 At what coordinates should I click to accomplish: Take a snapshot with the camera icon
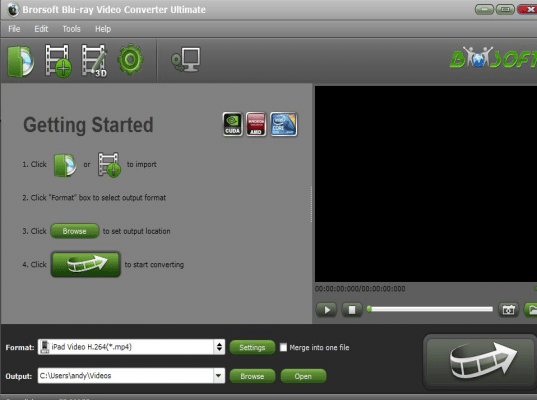click(x=508, y=310)
